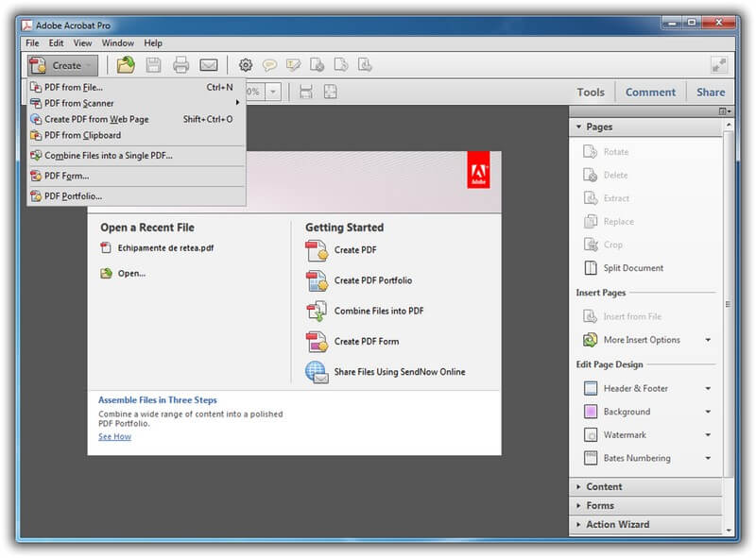
Task: Open the Background dropdown arrow
Action: 708,412
